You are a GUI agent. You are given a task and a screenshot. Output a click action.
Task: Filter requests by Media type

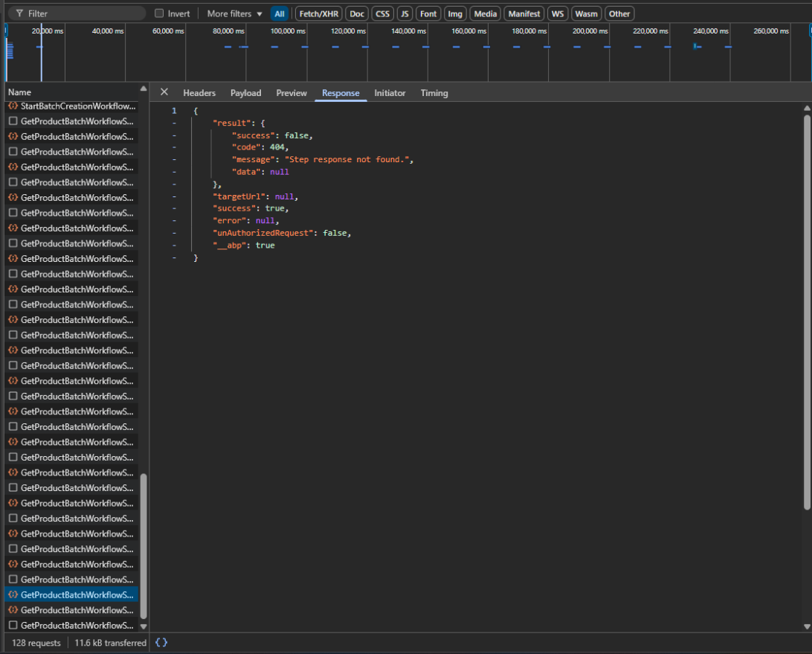coord(486,14)
